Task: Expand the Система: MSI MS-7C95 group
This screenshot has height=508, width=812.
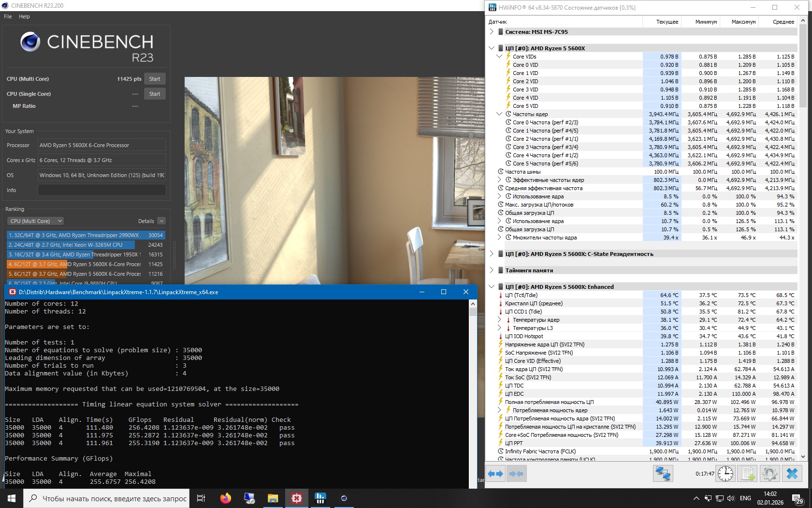Action: 492,32
